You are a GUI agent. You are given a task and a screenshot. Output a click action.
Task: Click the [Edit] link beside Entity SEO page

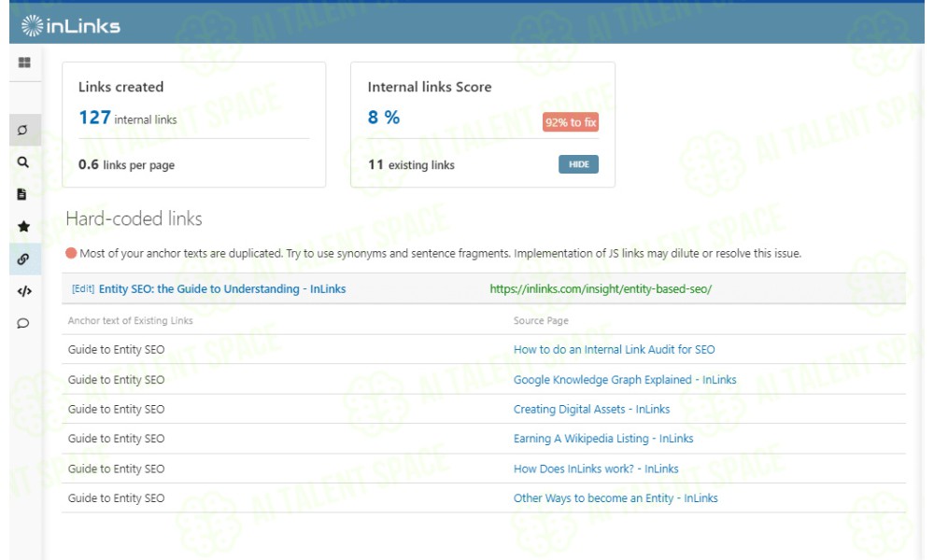tap(83, 288)
